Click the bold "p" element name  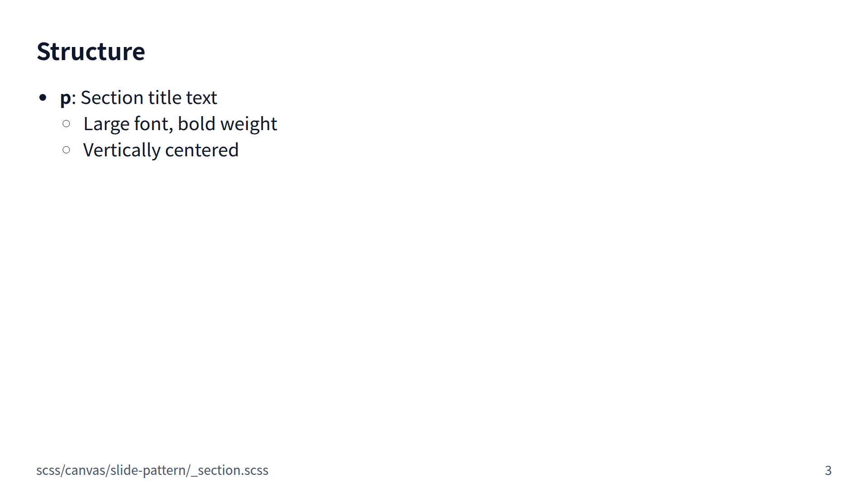pyautogui.click(x=66, y=98)
